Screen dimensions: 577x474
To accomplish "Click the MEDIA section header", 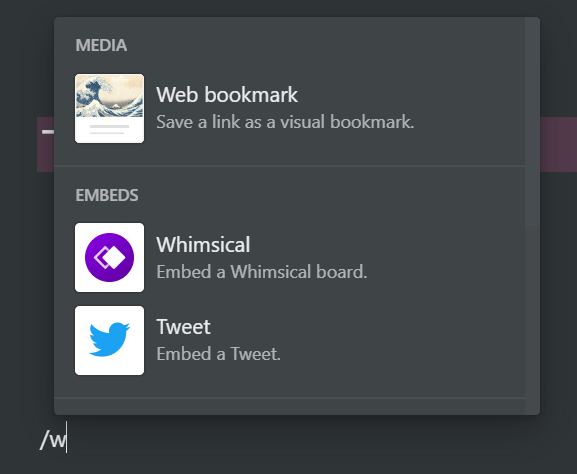I will point(101,45).
